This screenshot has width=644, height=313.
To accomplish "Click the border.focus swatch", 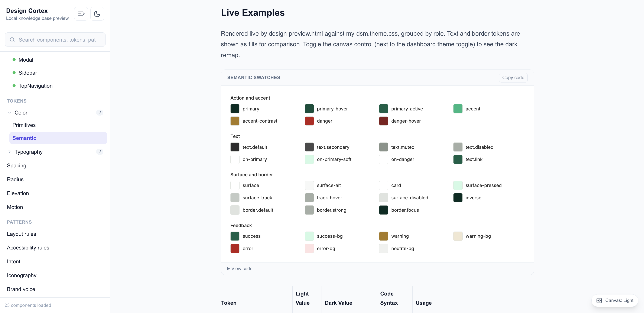I will (384, 210).
